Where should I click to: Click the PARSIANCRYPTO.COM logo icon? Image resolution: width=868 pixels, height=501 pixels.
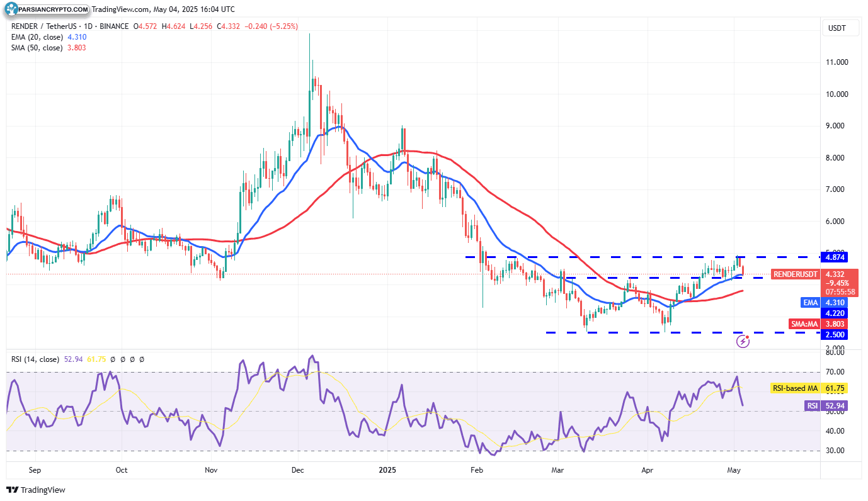point(11,9)
